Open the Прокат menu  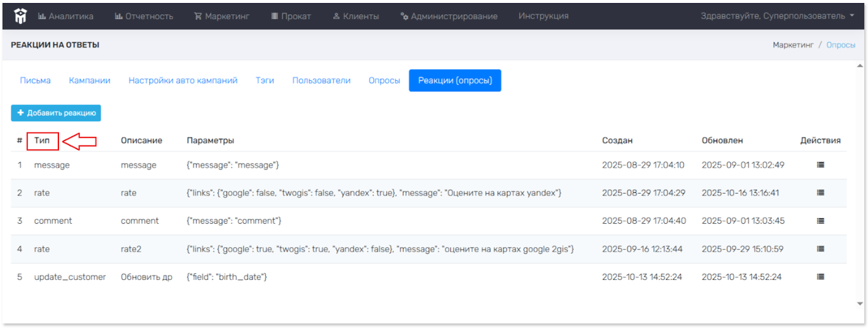[291, 16]
